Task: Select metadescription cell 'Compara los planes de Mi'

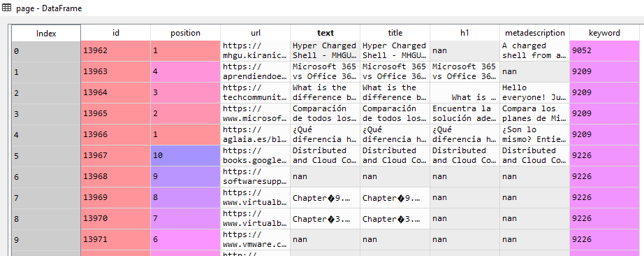Action: click(535, 114)
